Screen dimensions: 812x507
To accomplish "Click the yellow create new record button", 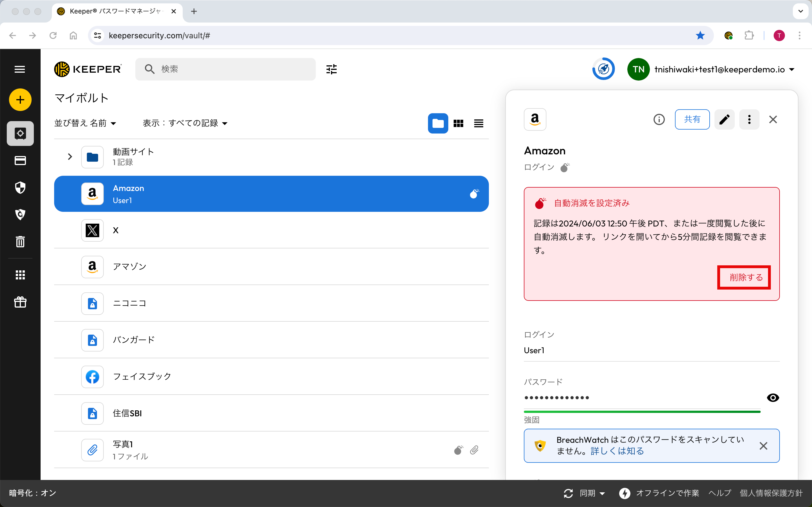I will (x=20, y=100).
